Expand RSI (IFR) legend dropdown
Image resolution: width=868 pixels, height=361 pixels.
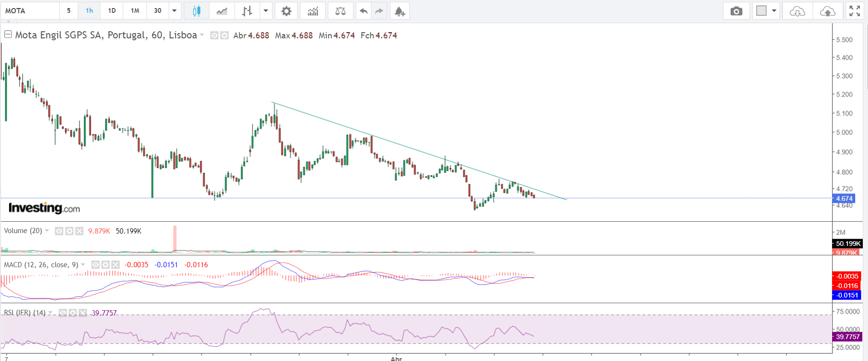point(50,313)
